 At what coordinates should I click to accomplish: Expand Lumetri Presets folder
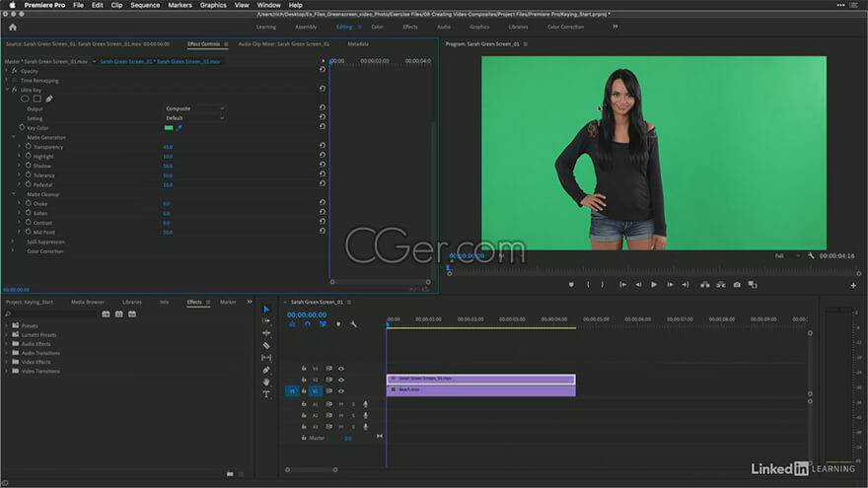[x=7, y=335]
